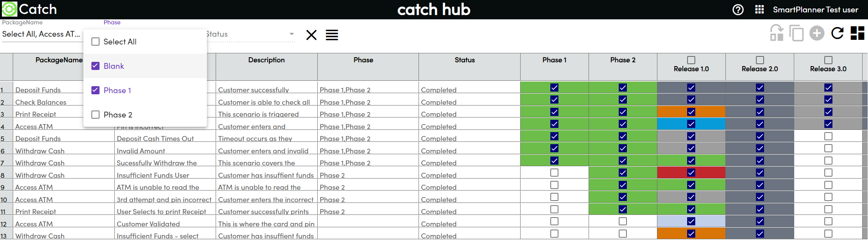This screenshot has height=240, width=868.
Task: Click the SmartPlanner Test user name
Action: [x=815, y=10]
